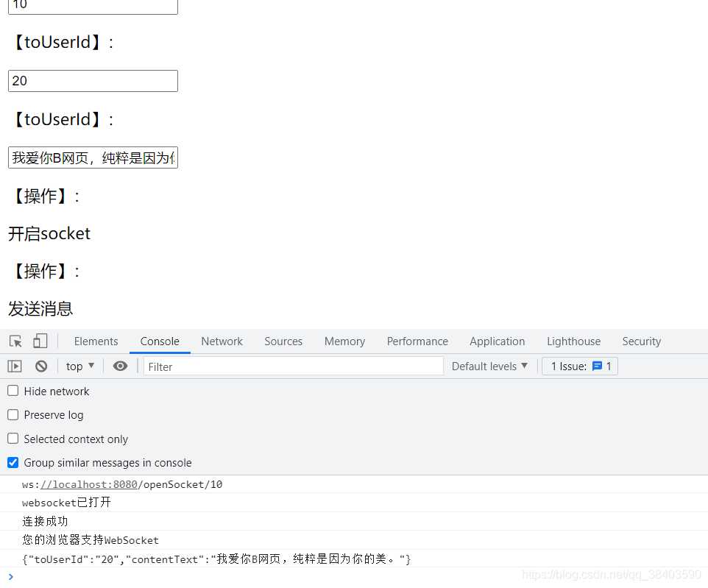Viewport: 708px width, 588px height.
Task: Open the top context dropdown
Action: click(79, 366)
